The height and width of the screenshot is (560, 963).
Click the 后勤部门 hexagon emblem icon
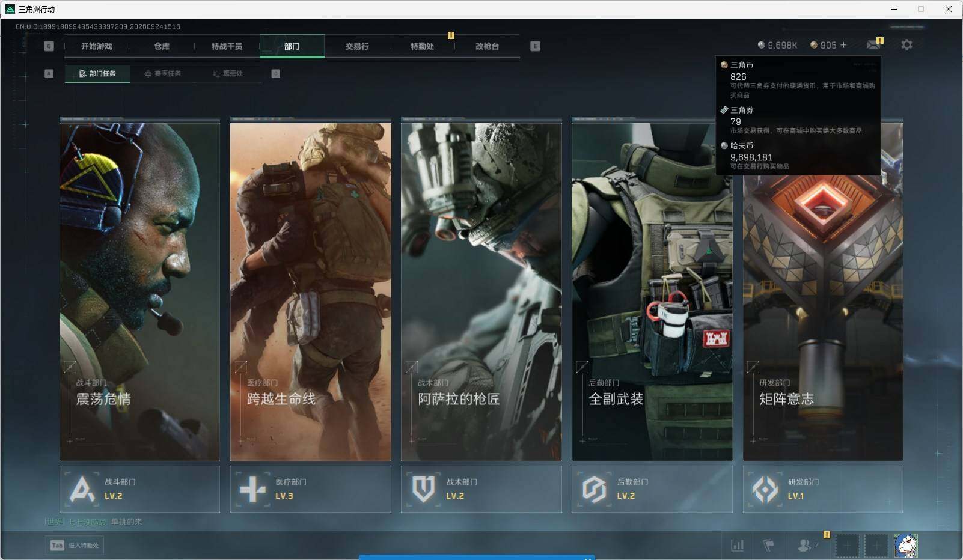click(595, 489)
